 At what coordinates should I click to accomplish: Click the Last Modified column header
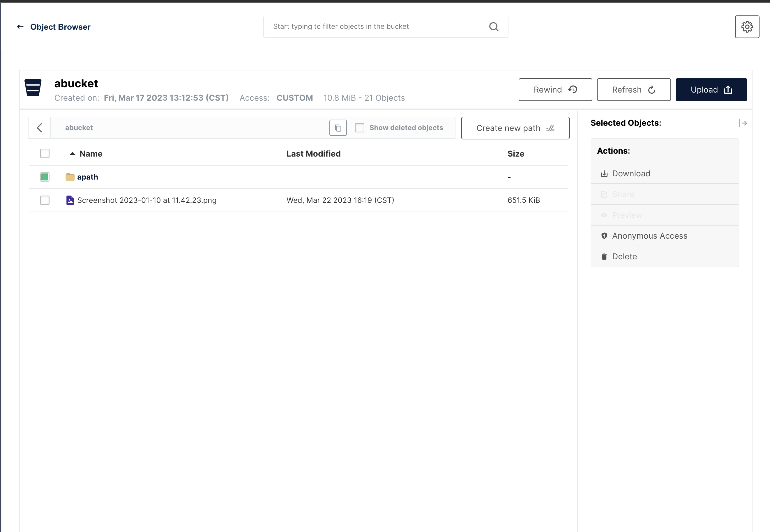[x=313, y=154]
